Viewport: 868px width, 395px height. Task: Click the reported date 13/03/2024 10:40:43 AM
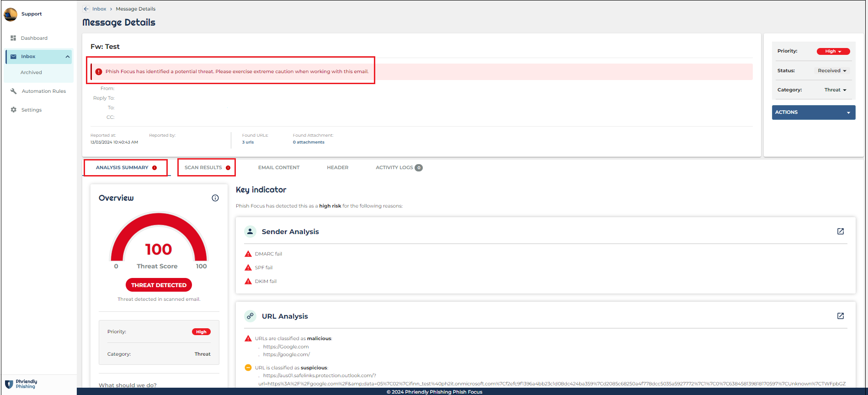(x=114, y=142)
